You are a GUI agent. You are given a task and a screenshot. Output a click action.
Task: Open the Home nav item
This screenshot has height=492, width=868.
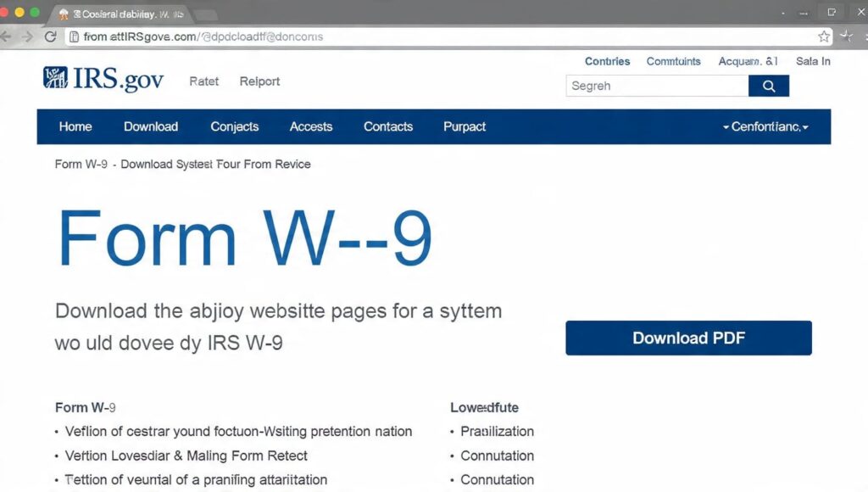[75, 127]
